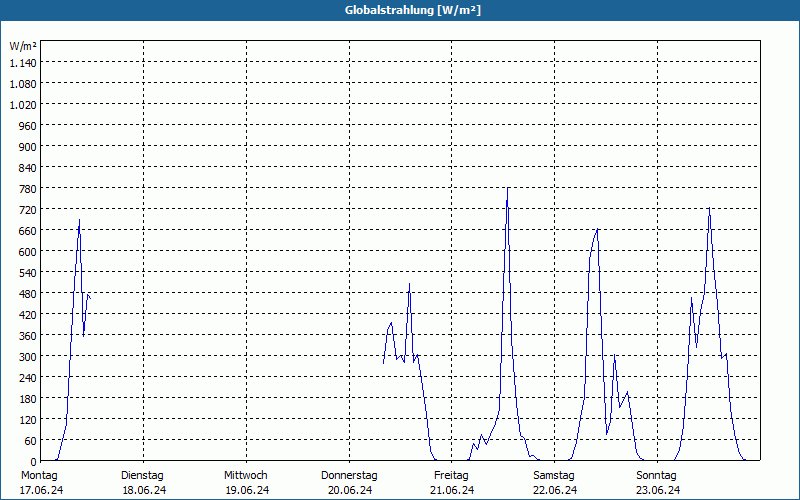Screen dimensions: 800x500
Task: Select the 20.06.24 date label
Action: (350, 490)
